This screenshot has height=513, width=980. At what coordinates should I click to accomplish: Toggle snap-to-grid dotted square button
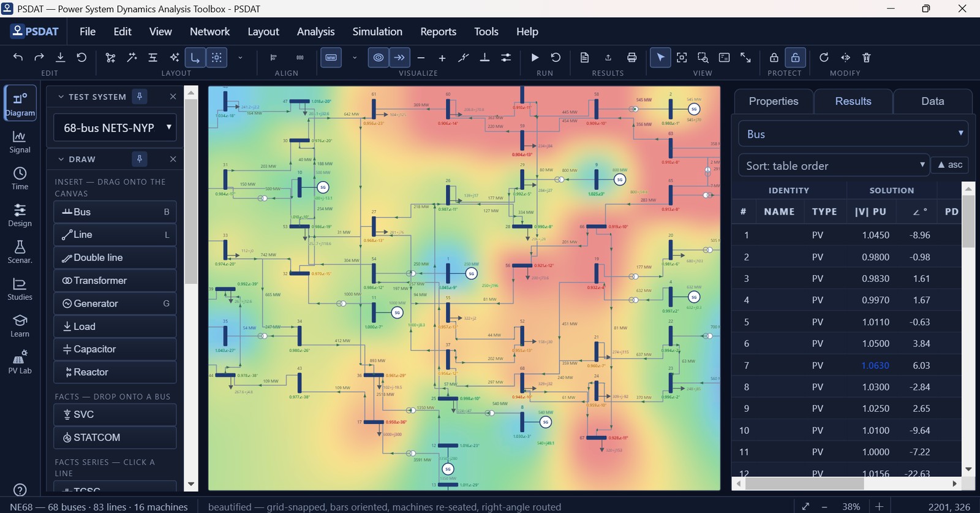(217, 58)
